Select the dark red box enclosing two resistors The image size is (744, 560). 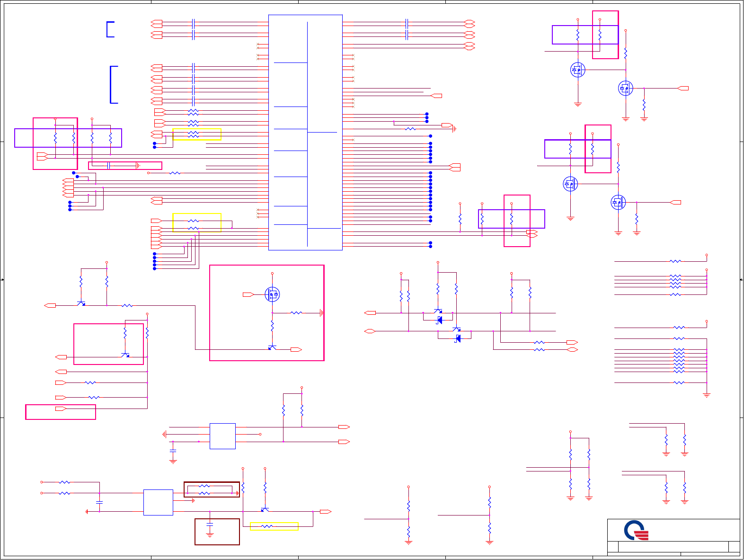[212, 489]
